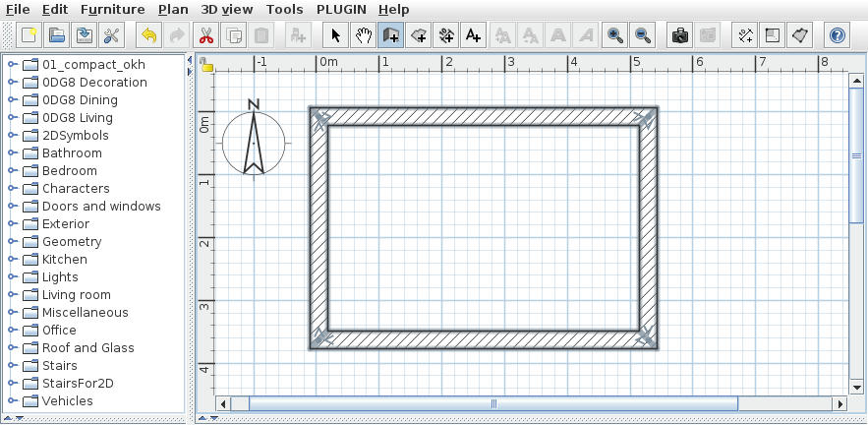Select the 0DG8 Dining folder
Viewport: 868px width, 425px height.
pyautogui.click(x=80, y=100)
